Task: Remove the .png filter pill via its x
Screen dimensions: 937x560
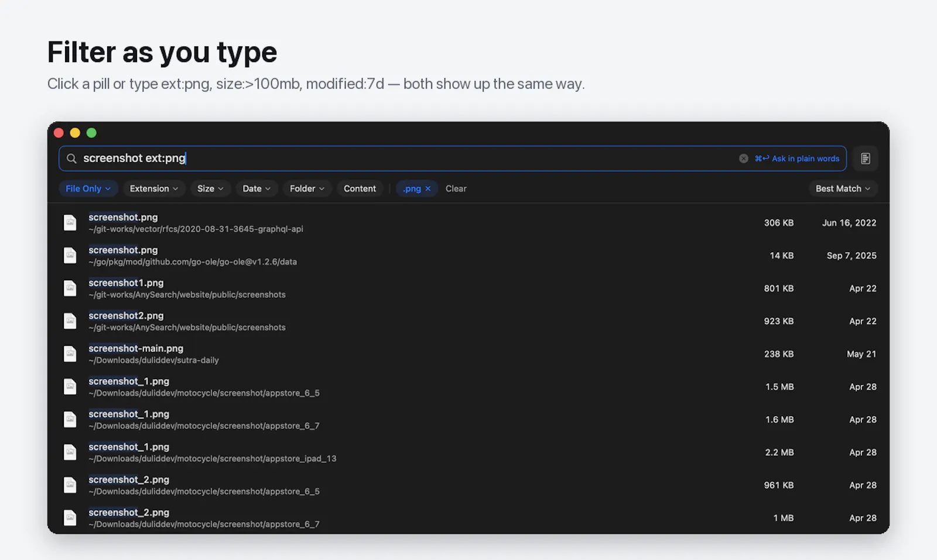Action: [x=428, y=188]
